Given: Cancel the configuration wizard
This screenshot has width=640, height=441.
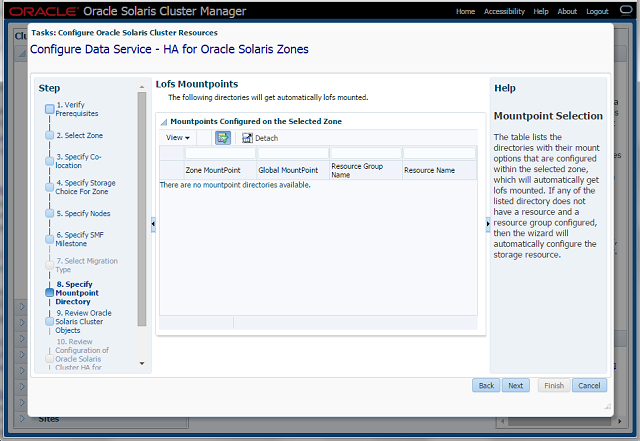Looking at the screenshot, I should 589,385.
